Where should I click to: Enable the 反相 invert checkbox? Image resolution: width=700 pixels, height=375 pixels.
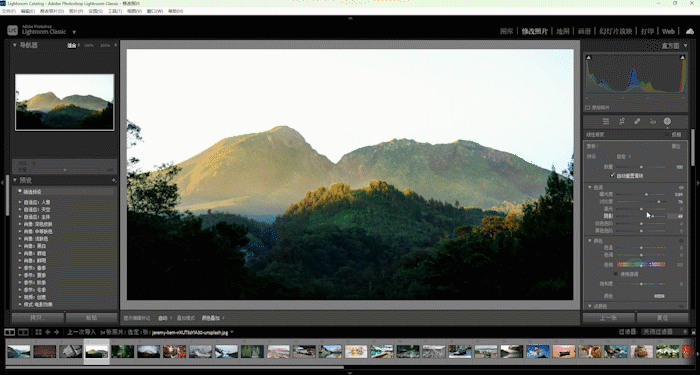tap(667, 134)
